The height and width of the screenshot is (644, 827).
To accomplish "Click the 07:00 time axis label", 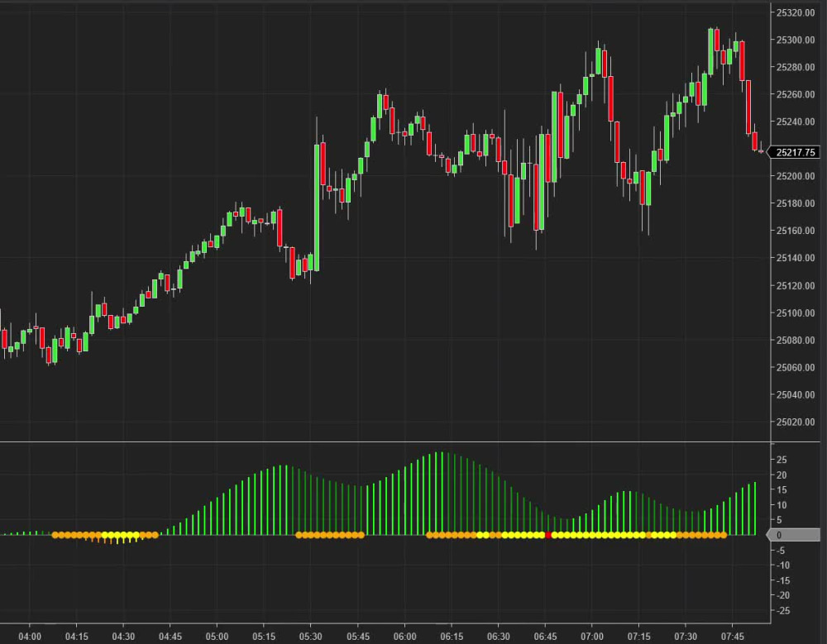I will pyautogui.click(x=592, y=637).
